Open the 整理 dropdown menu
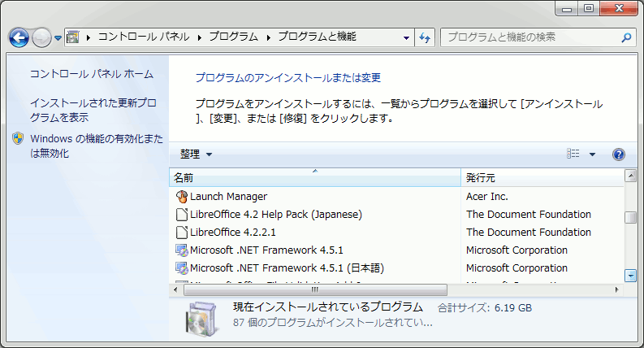 point(196,154)
